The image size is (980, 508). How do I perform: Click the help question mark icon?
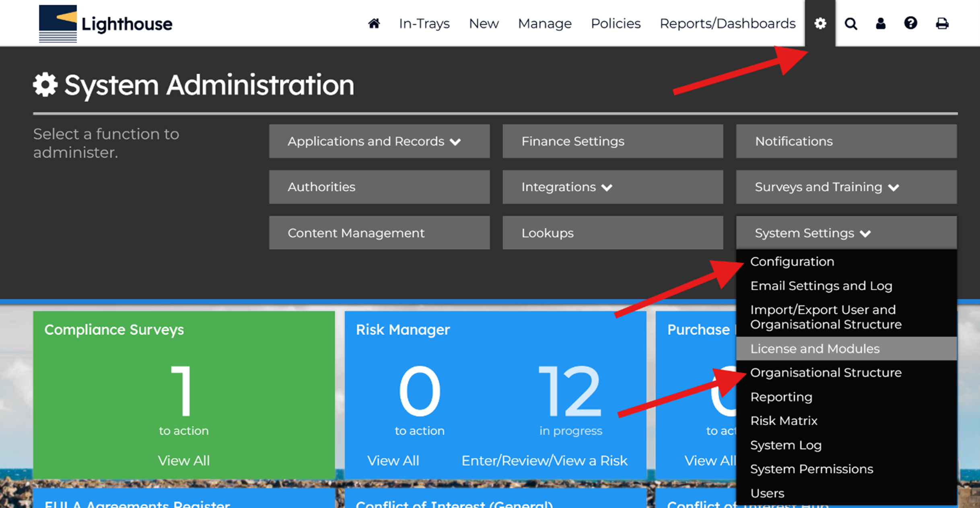[x=910, y=23]
